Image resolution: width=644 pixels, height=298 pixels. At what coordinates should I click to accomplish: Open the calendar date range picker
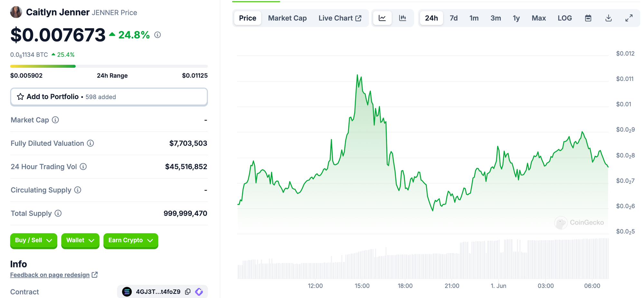[x=588, y=18]
